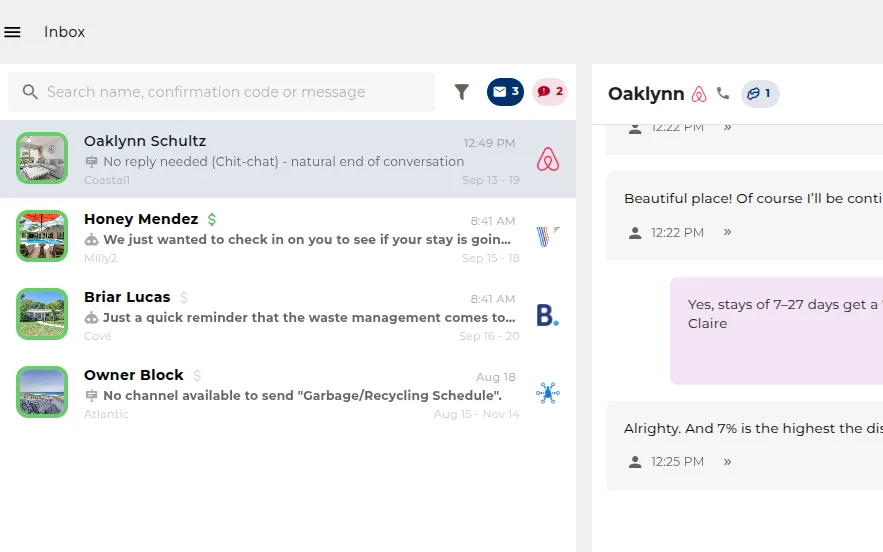Image resolution: width=883 pixels, height=552 pixels.
Task: Click the 'Aug 15 - Nov 14' stay dates
Action: point(476,414)
